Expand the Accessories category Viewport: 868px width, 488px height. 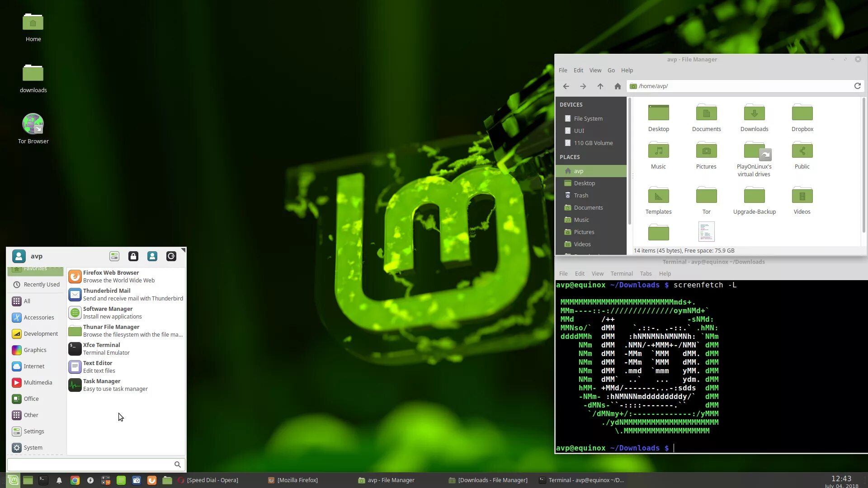click(38, 317)
